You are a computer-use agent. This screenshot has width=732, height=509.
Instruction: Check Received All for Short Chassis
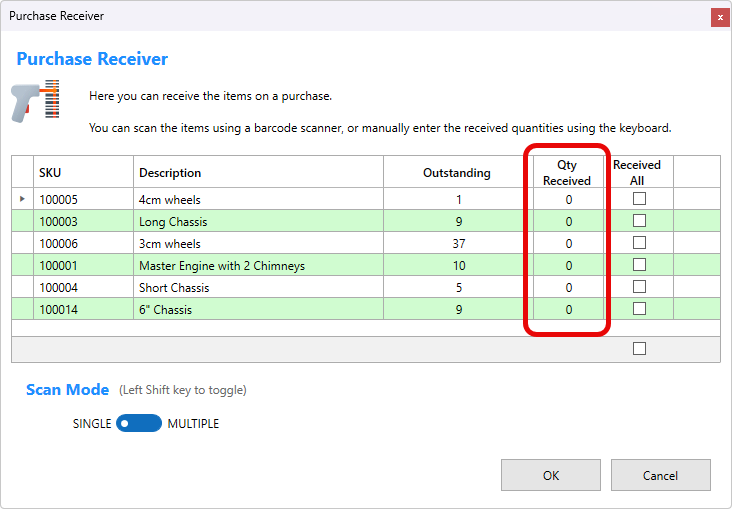click(x=639, y=287)
